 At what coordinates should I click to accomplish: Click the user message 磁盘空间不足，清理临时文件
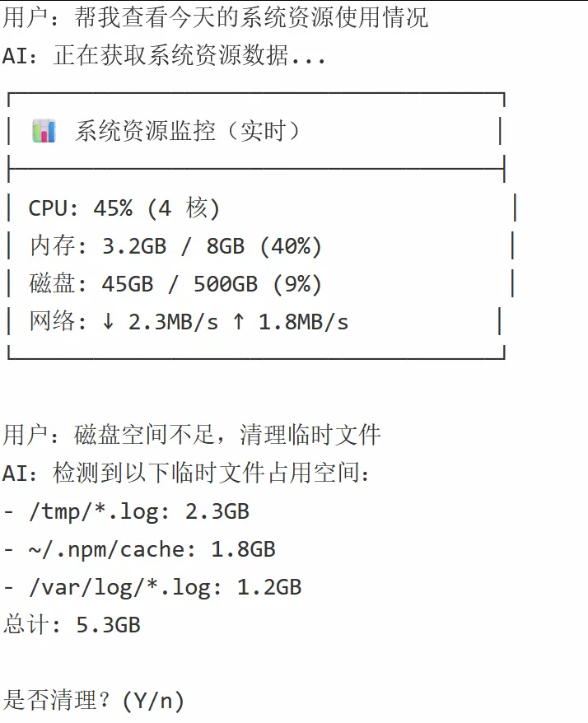pos(192,436)
